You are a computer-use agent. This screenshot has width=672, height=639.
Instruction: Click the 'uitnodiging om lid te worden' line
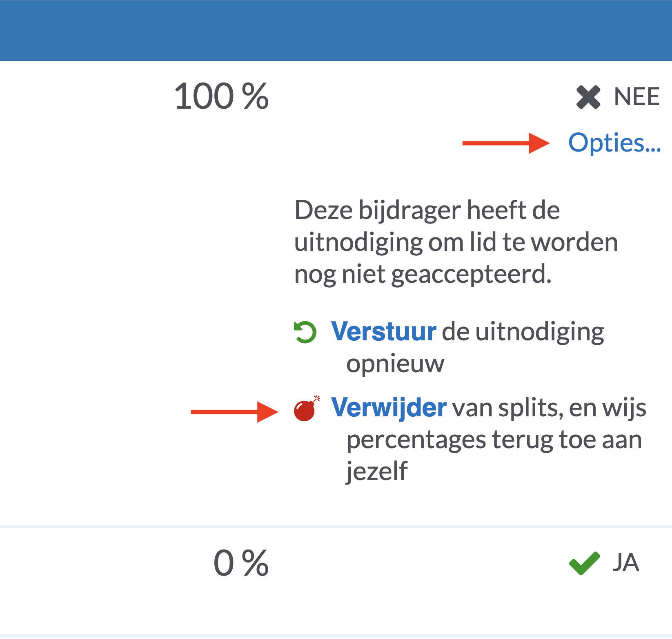[456, 242]
